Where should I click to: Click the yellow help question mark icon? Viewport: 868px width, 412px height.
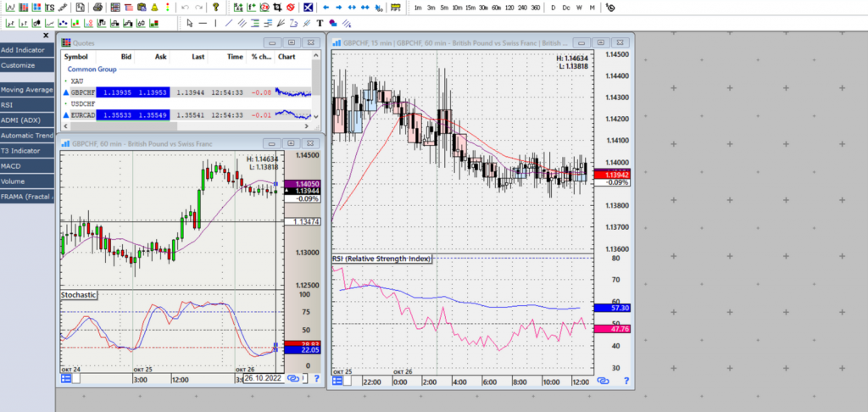(x=216, y=8)
